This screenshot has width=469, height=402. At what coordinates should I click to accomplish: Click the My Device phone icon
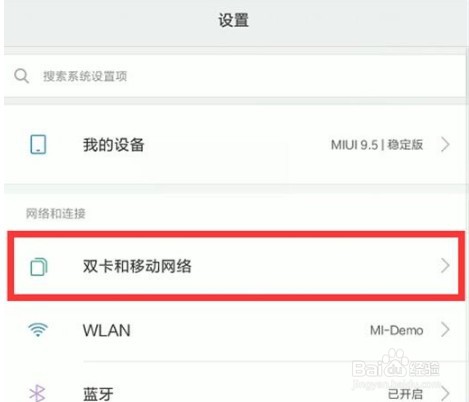[x=38, y=145]
